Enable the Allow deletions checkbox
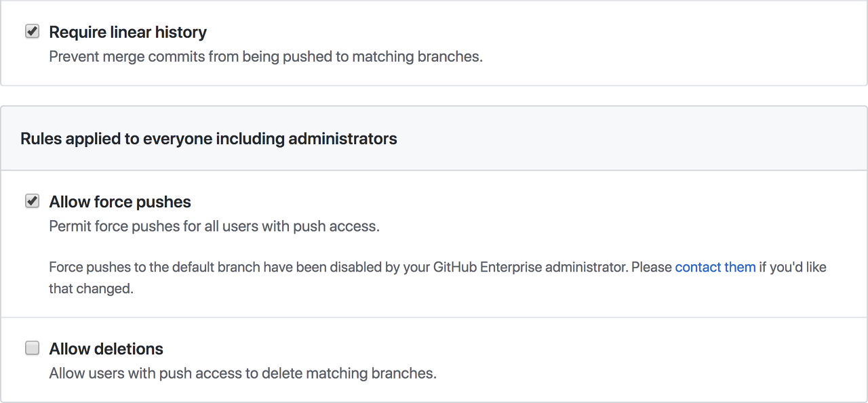Screen dimensions: 868x403 (32, 348)
